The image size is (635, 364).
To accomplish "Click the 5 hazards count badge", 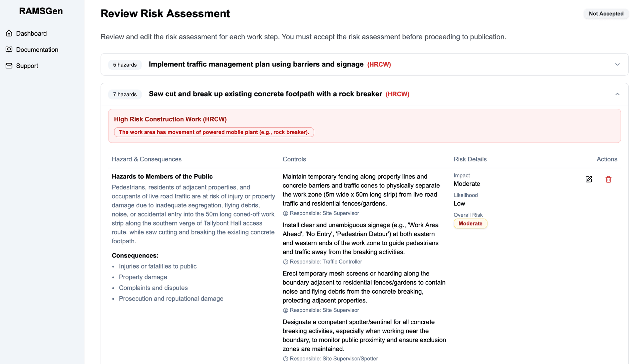I will pos(125,64).
